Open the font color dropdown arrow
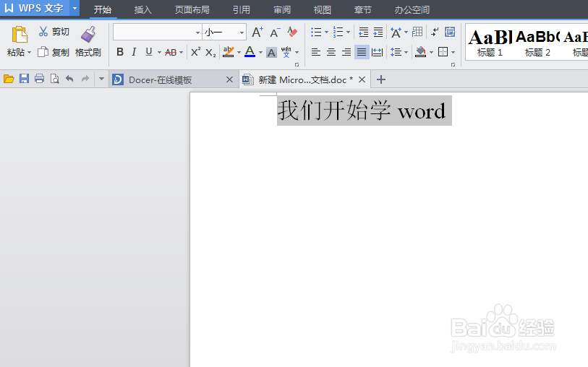The width and height of the screenshot is (588, 367). 260,53
